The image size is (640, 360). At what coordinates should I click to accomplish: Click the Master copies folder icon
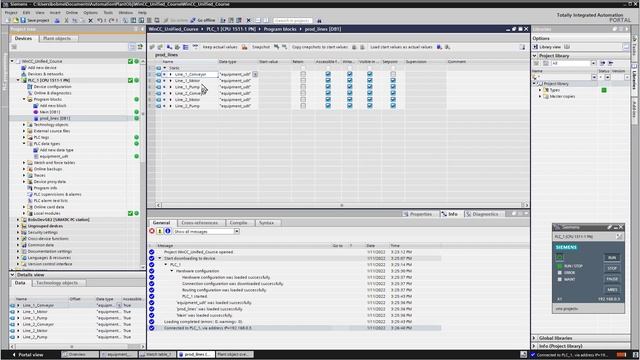(x=546, y=96)
